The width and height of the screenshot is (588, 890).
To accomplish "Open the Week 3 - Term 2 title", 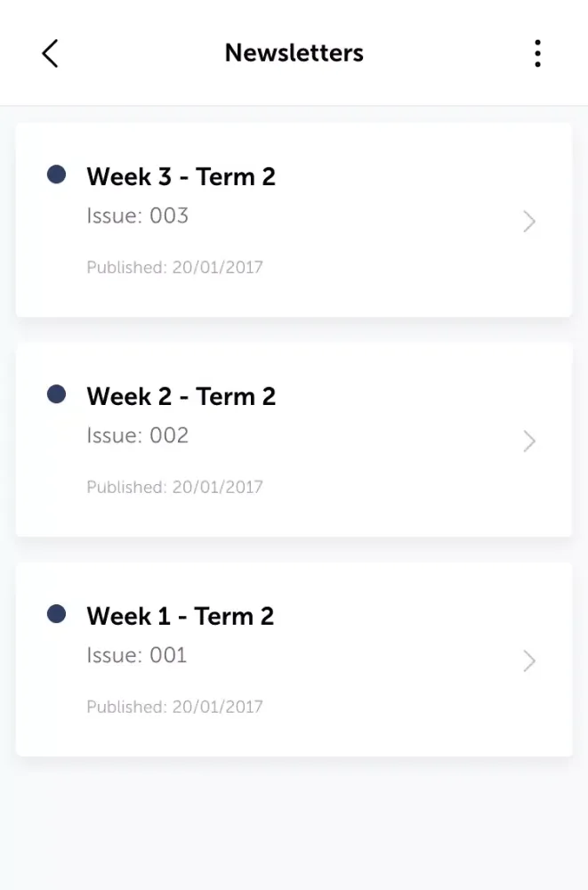I will point(181,176).
